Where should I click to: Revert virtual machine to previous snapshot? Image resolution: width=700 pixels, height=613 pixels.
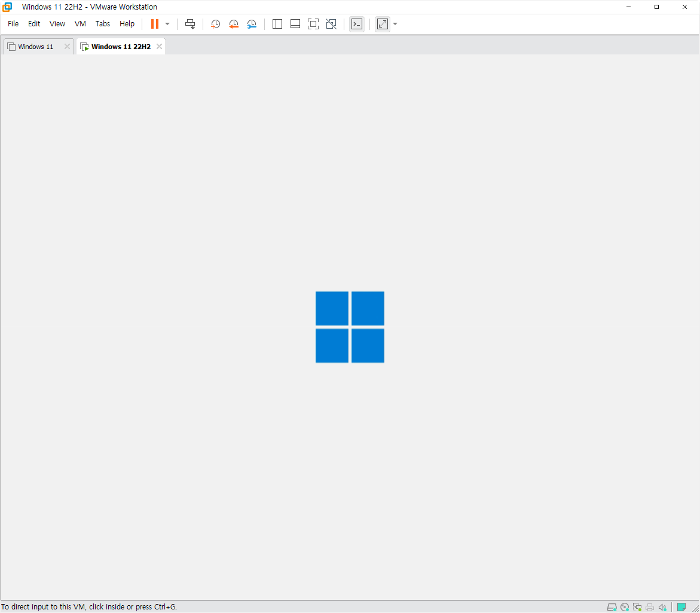[x=234, y=24]
